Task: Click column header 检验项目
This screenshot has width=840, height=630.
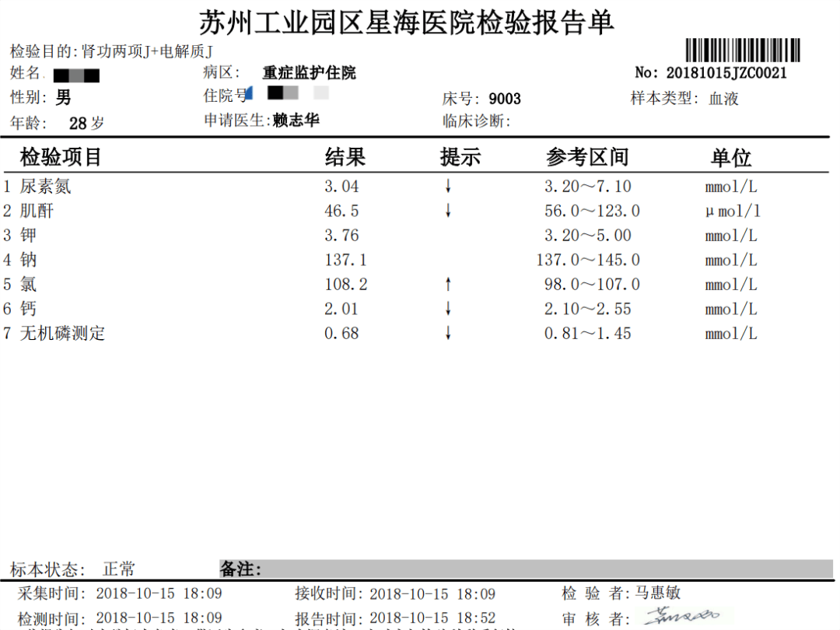Action: pyautogui.click(x=61, y=157)
